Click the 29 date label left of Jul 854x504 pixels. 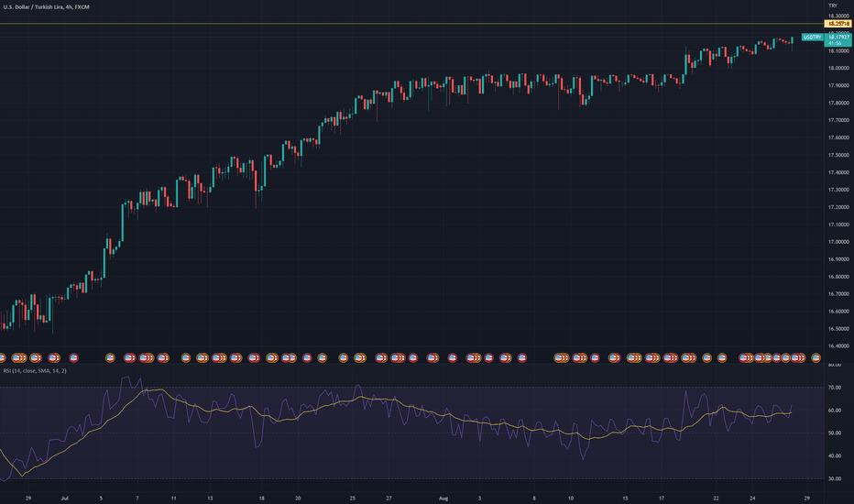point(28,499)
